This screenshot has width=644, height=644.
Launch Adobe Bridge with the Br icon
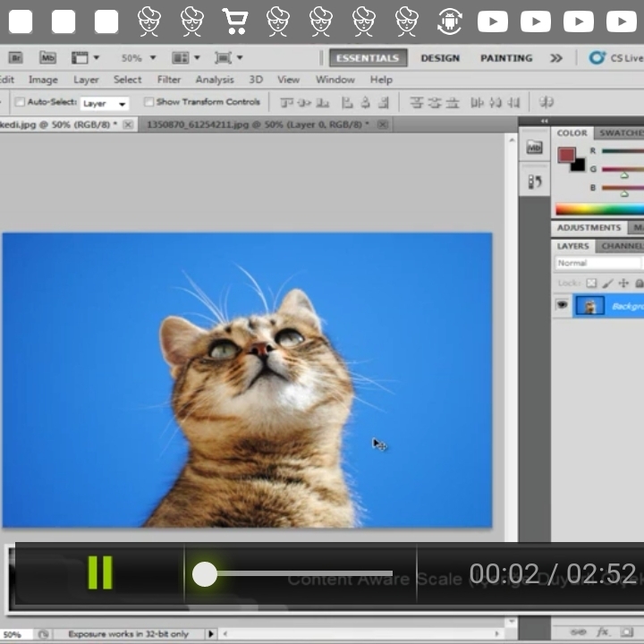[16, 57]
